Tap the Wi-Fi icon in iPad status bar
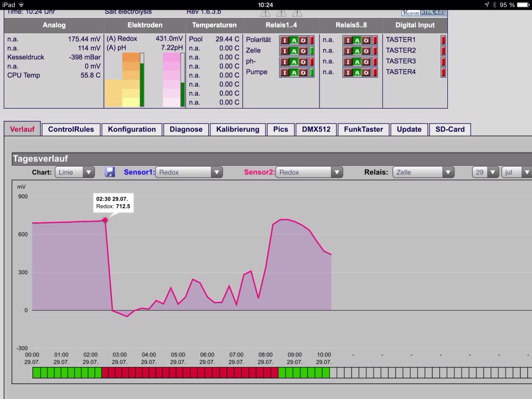This screenshot has width=532, height=399. click(21, 5)
